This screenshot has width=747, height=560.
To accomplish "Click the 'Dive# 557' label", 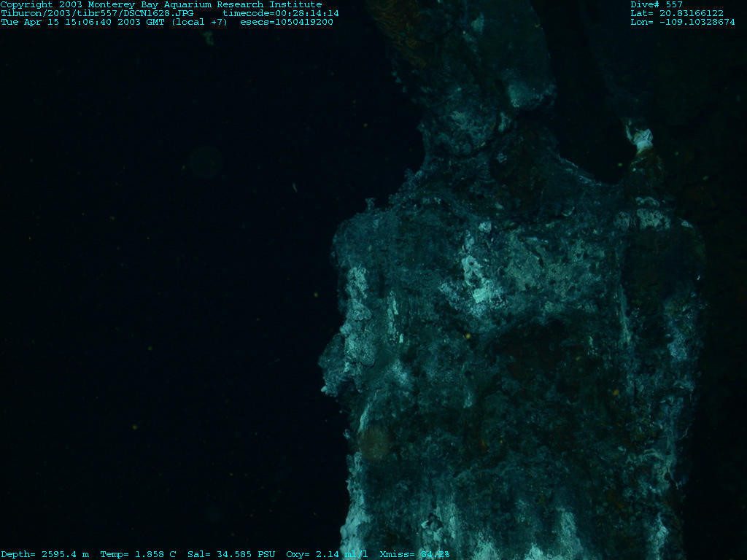I will click(657, 4).
